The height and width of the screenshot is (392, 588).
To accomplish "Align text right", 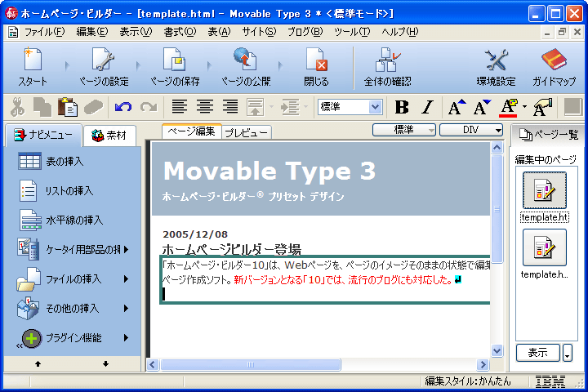I will pyautogui.click(x=230, y=107).
